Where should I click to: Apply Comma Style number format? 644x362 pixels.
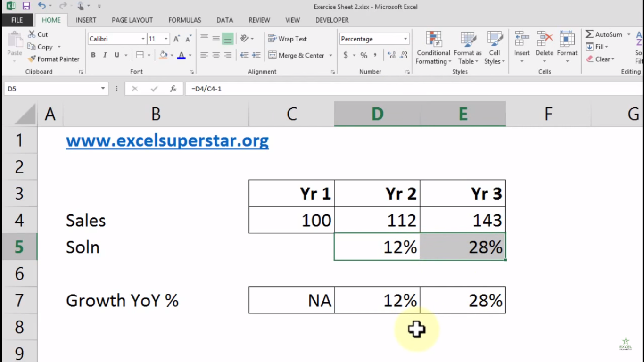click(x=375, y=55)
